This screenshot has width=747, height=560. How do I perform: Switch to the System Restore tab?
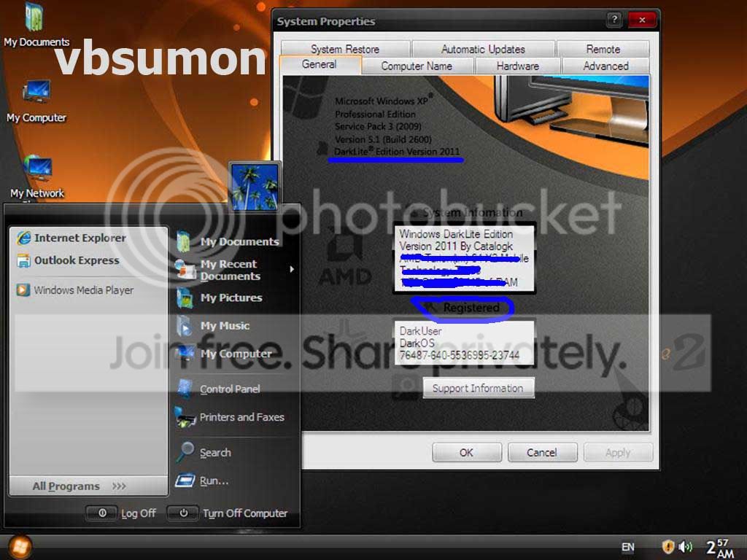point(345,49)
